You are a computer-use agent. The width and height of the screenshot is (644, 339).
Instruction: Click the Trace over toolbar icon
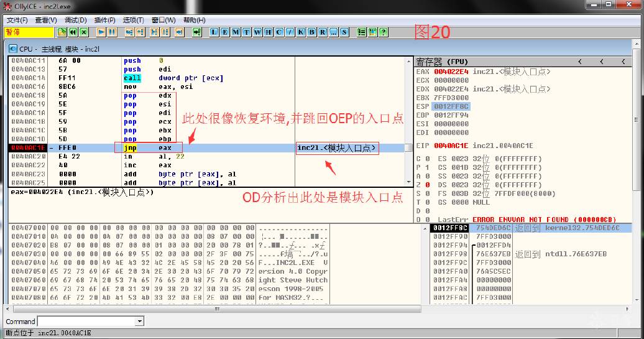tap(165, 32)
